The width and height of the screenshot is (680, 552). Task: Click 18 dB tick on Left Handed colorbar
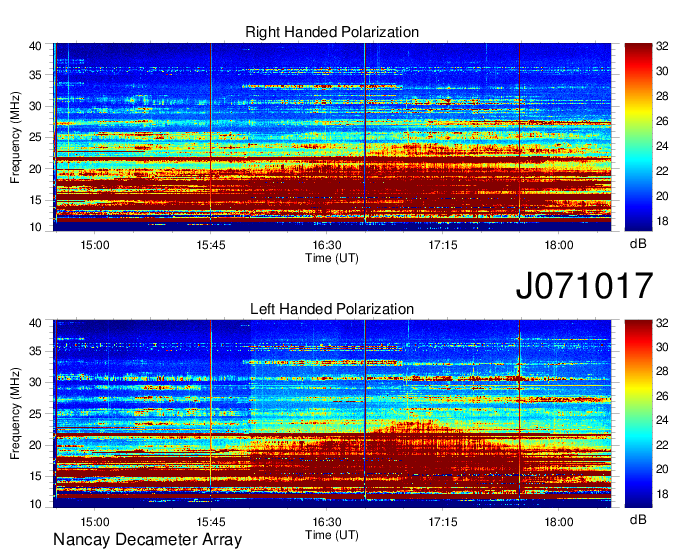[662, 494]
